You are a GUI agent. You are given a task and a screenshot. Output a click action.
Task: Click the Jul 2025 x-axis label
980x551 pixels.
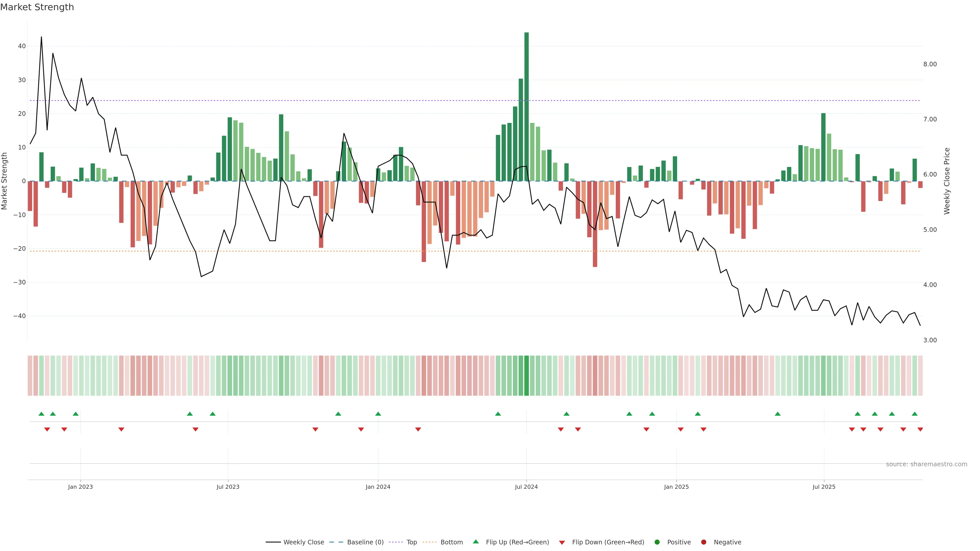pyautogui.click(x=824, y=487)
